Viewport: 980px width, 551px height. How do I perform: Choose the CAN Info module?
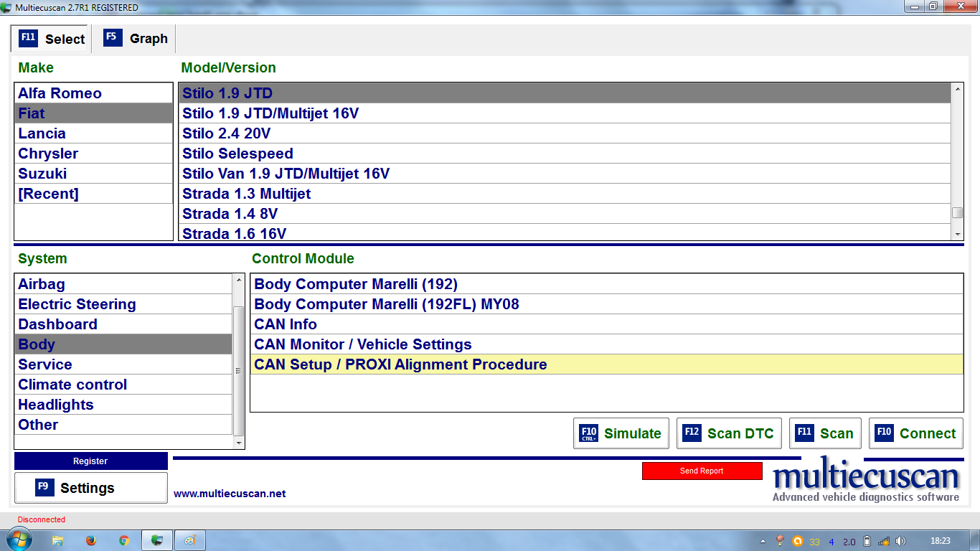pos(607,324)
